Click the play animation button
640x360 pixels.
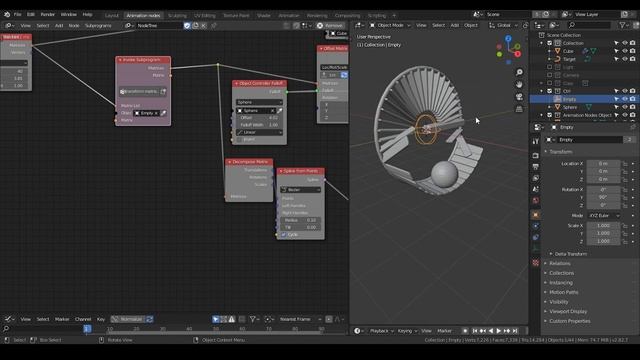tap(499, 331)
